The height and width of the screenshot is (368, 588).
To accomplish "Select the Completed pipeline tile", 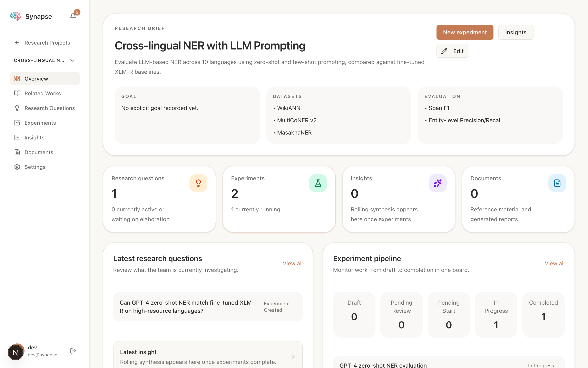I will click(543, 315).
